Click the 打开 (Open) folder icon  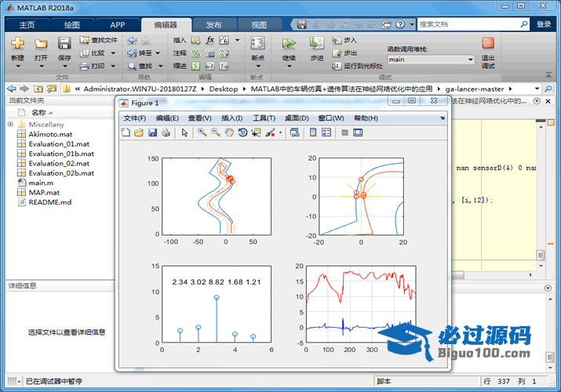coord(41,44)
